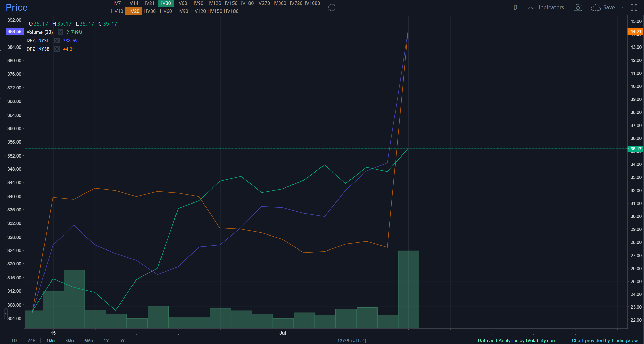Toggle IV120 series
The width and height of the screenshot is (644, 344).
pos(215,3)
